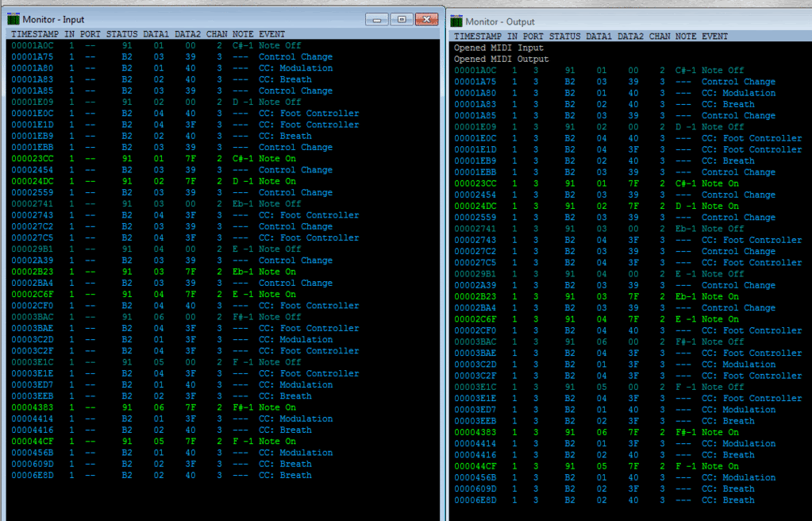Viewport: 812px width, 521px height.
Task: Click NOTE column header in Output monitor
Action: (x=686, y=37)
